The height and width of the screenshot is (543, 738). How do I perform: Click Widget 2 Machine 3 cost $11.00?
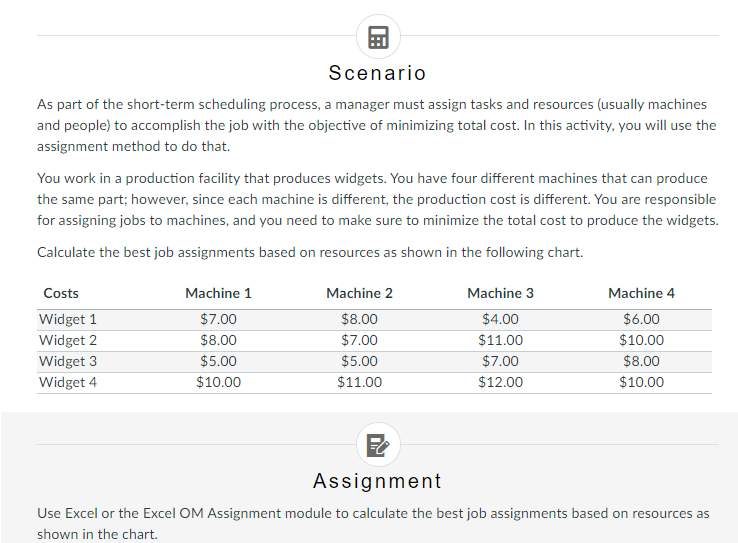click(x=500, y=340)
